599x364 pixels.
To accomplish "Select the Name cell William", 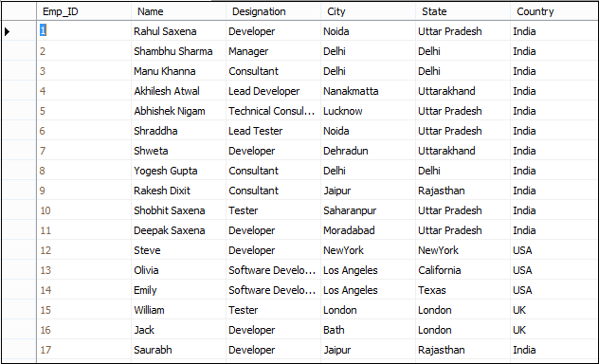I will (178, 310).
